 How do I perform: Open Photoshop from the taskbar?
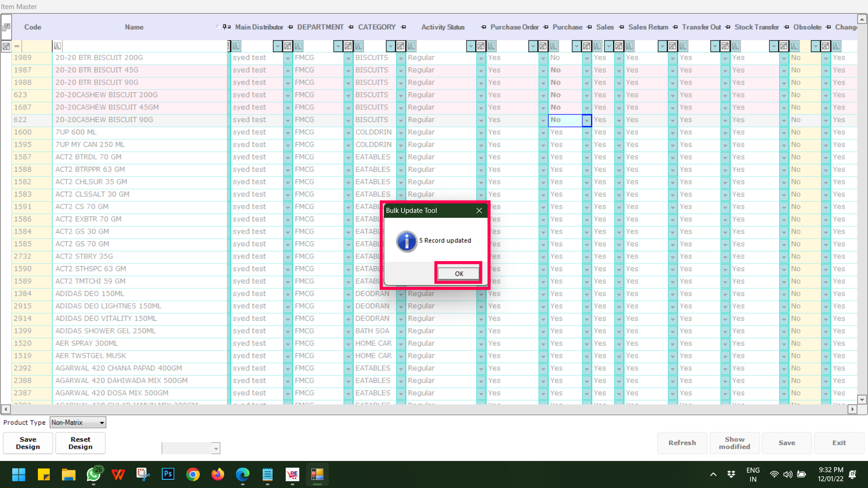click(x=168, y=474)
